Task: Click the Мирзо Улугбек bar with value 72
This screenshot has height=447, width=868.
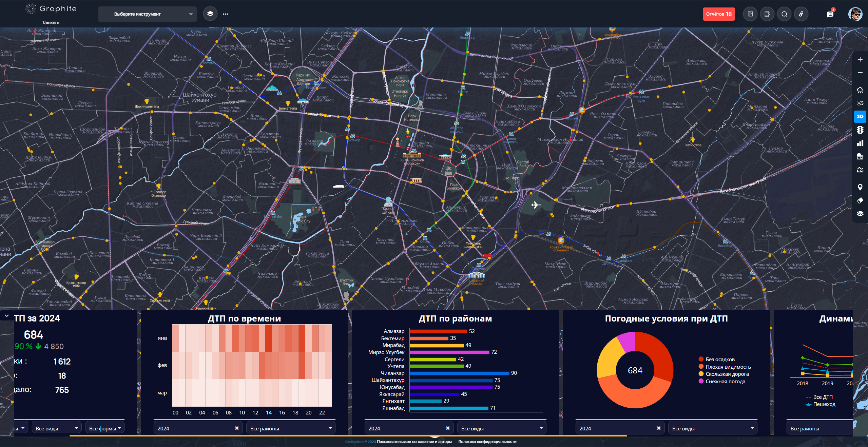Action: point(449,352)
